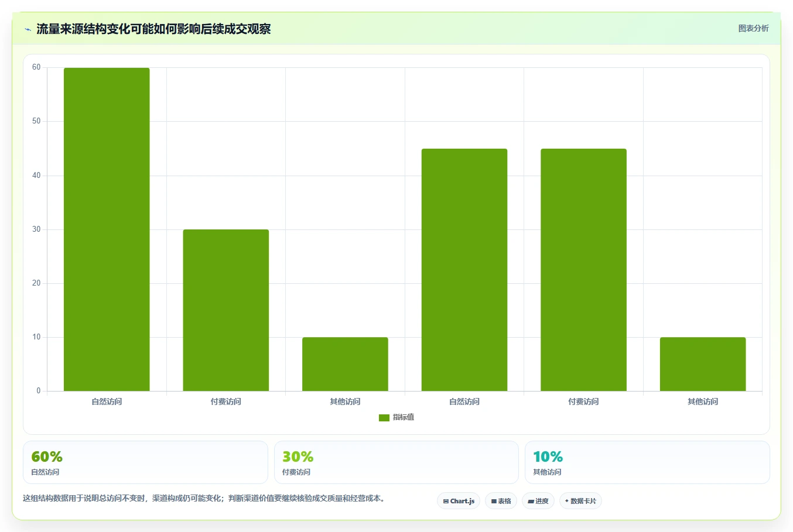Toggle the 指标值 legend color box
The height and width of the screenshot is (532, 793).
pos(384,418)
